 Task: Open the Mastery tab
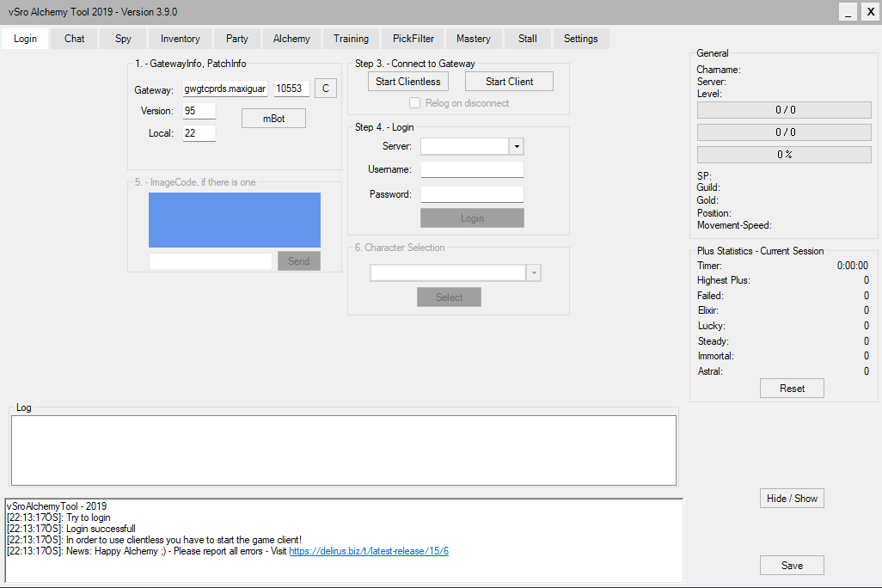[x=473, y=39]
